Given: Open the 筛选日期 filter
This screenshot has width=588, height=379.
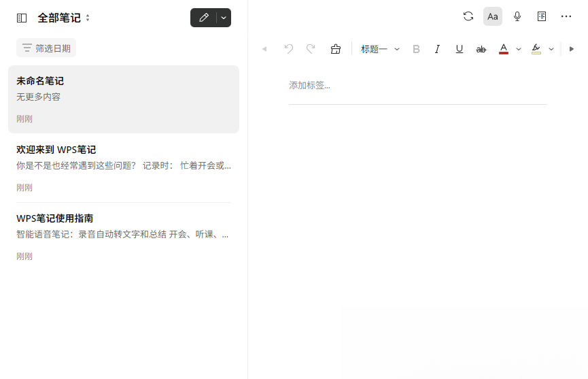Looking at the screenshot, I should tap(46, 48).
